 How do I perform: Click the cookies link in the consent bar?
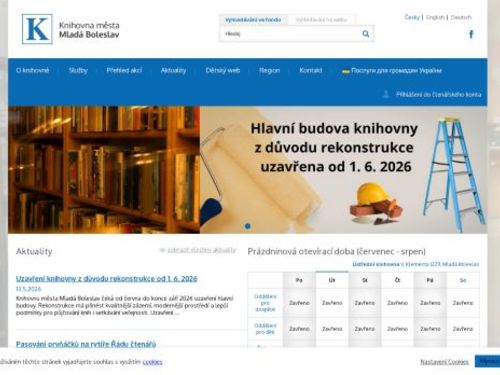153,362
